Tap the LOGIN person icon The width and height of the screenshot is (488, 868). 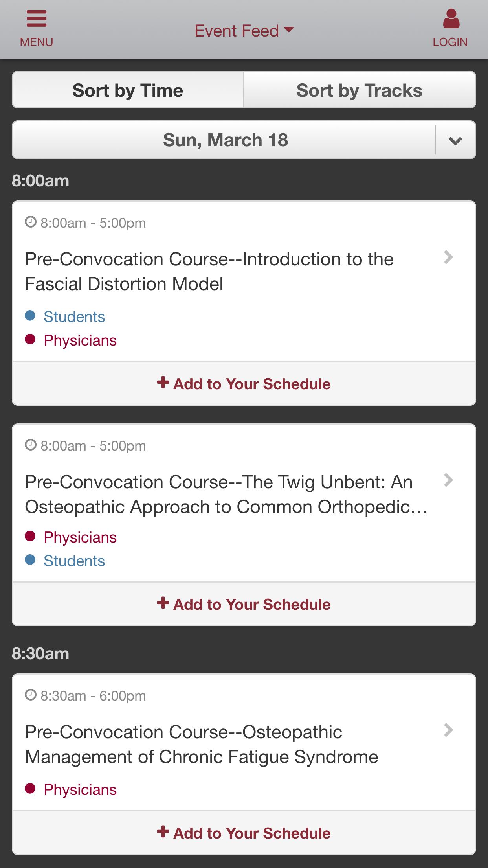pyautogui.click(x=451, y=19)
